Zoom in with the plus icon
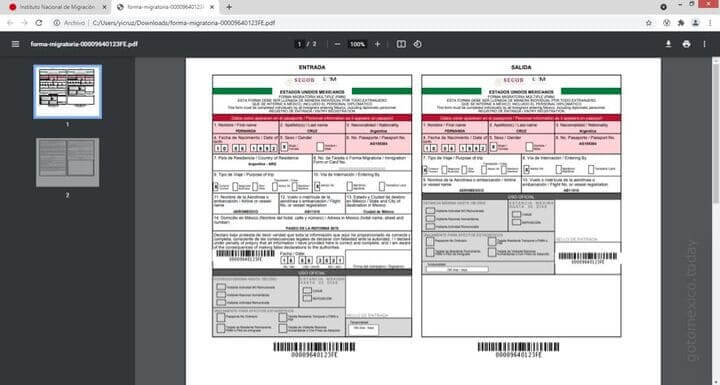 (377, 44)
